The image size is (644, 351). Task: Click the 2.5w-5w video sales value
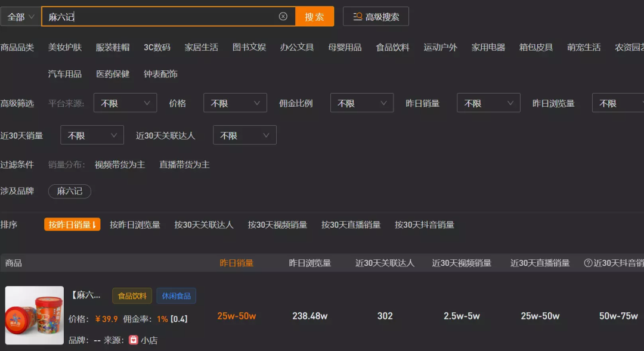point(462,316)
